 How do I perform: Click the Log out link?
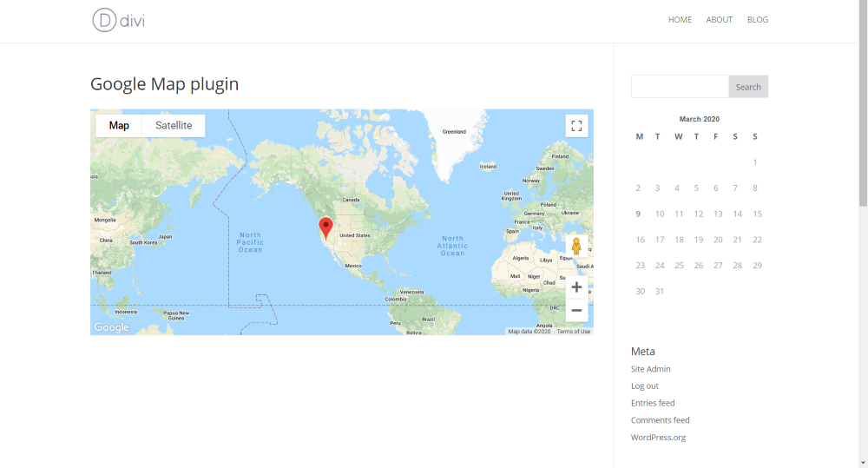coord(645,386)
